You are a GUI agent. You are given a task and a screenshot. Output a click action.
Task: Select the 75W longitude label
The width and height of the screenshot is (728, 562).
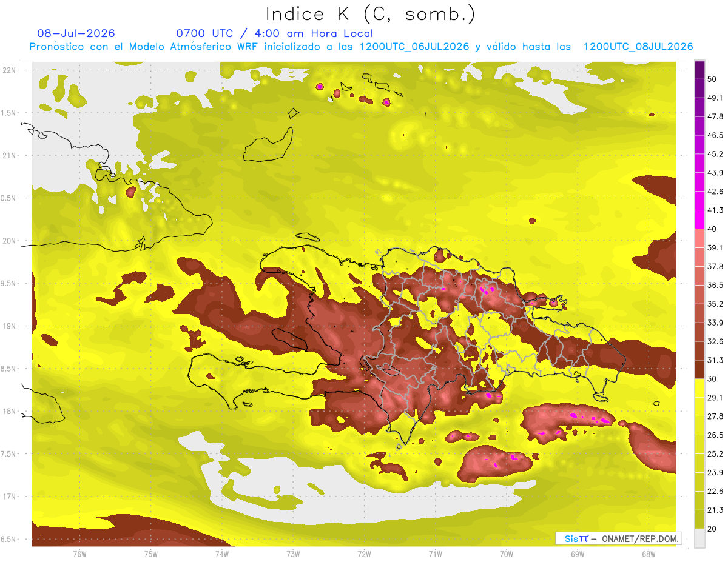(x=150, y=554)
